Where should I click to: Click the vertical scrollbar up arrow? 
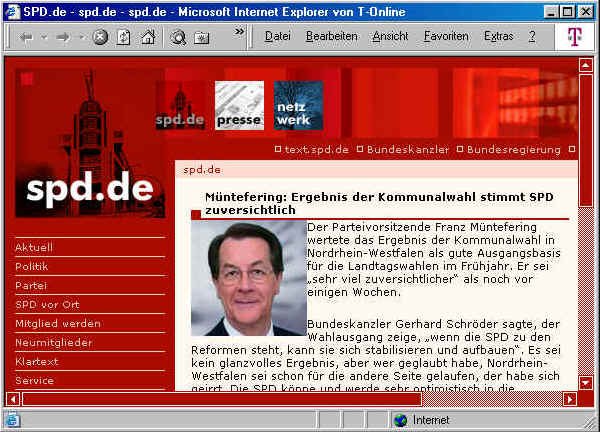pos(585,65)
